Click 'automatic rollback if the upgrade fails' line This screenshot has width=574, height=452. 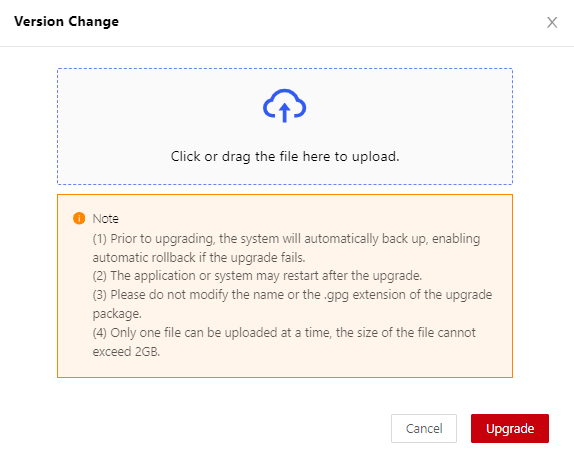[x=199, y=258]
